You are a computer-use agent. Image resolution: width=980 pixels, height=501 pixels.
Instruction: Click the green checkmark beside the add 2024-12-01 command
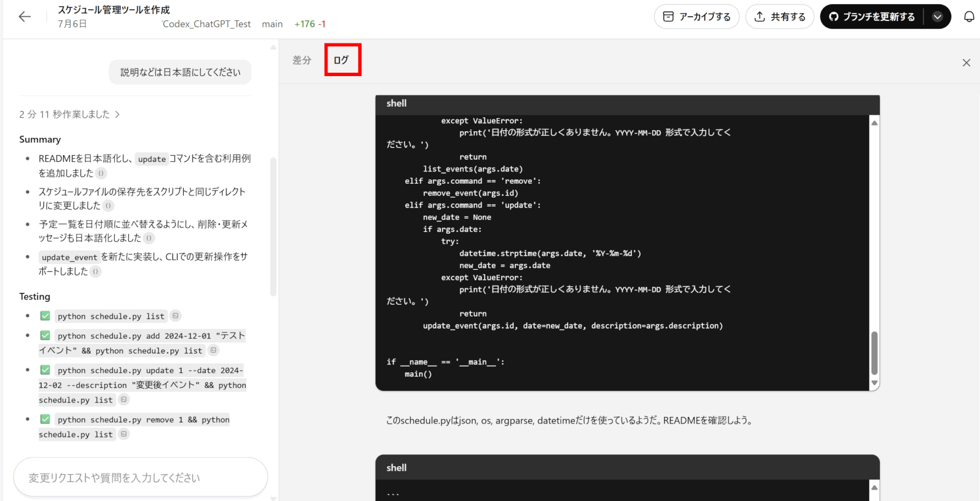coord(45,335)
